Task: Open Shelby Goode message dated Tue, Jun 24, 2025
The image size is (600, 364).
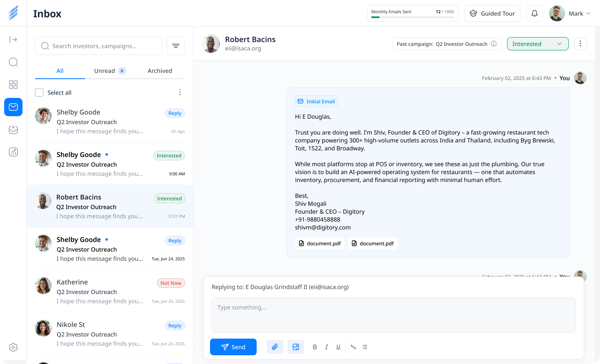Action: point(110,249)
